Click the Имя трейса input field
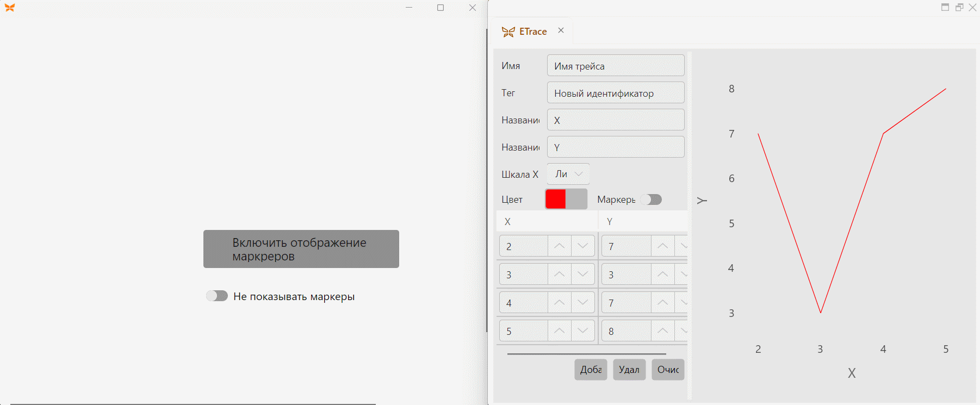Viewport: 980px width, 405px height. (x=616, y=66)
